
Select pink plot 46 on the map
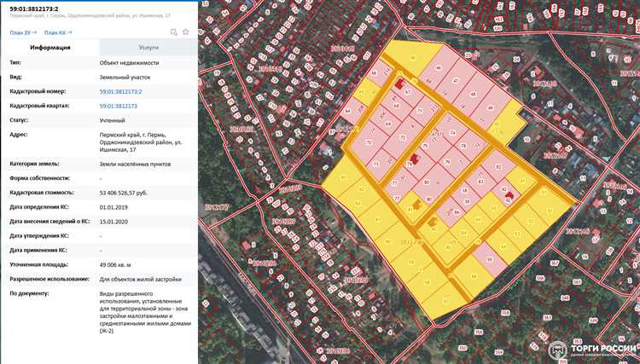tap(439, 67)
